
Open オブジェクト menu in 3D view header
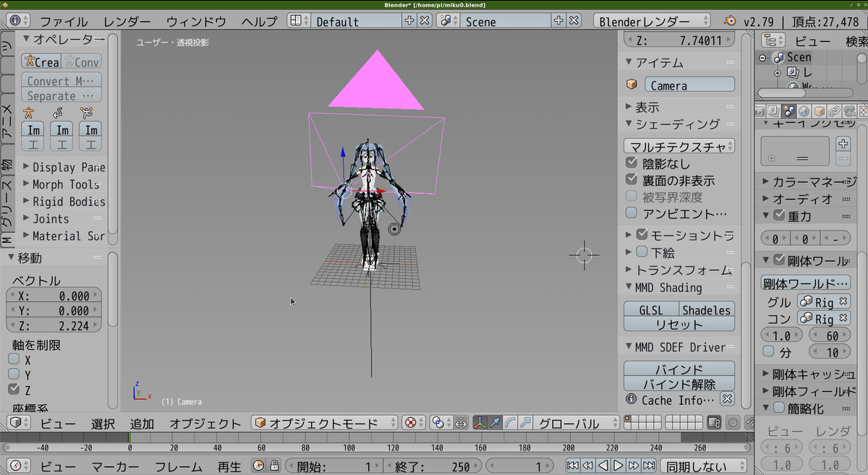tap(205, 423)
